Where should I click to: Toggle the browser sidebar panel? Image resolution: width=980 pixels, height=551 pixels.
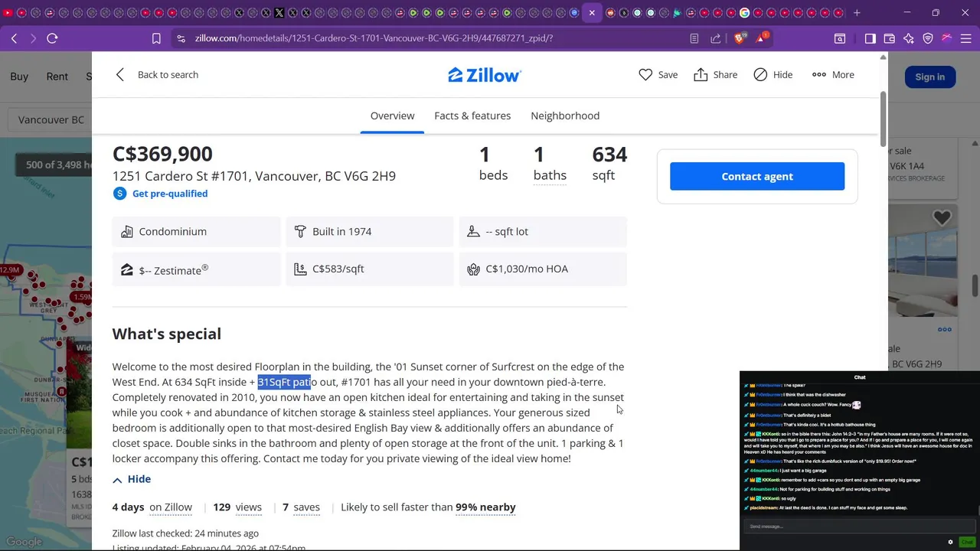pyautogui.click(x=870, y=38)
